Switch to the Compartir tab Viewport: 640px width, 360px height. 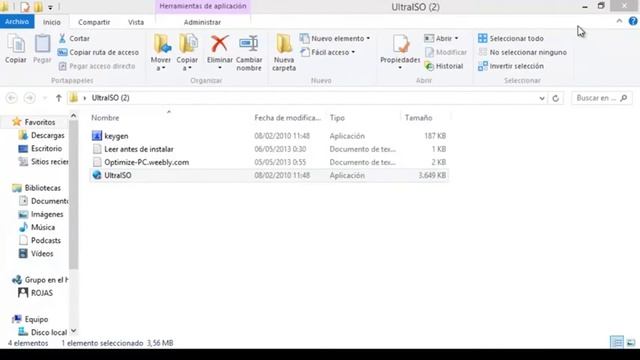pyautogui.click(x=94, y=22)
